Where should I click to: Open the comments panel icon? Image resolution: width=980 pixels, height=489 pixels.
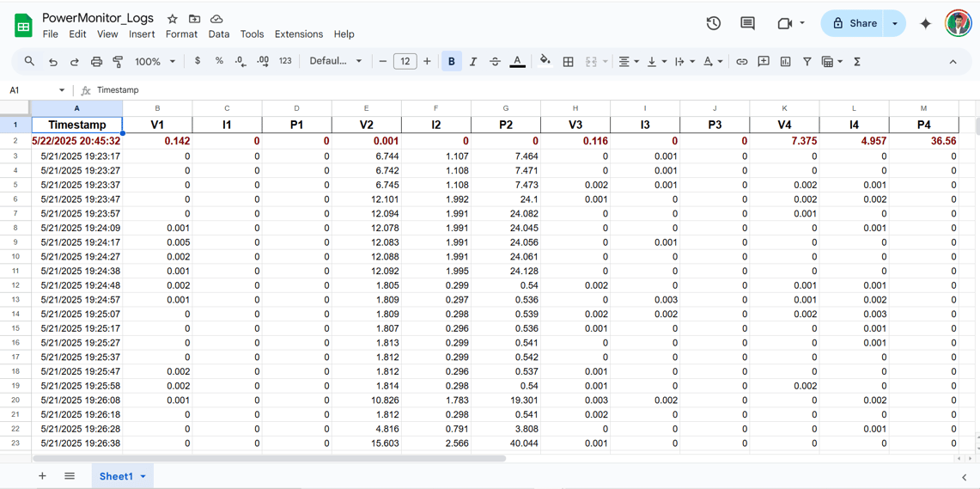747,23
